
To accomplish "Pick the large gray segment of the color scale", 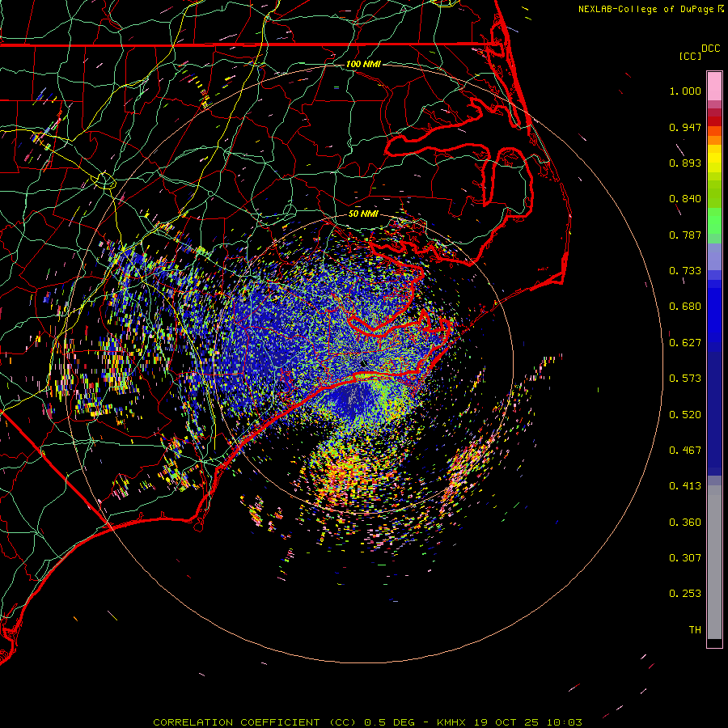I will [714, 562].
